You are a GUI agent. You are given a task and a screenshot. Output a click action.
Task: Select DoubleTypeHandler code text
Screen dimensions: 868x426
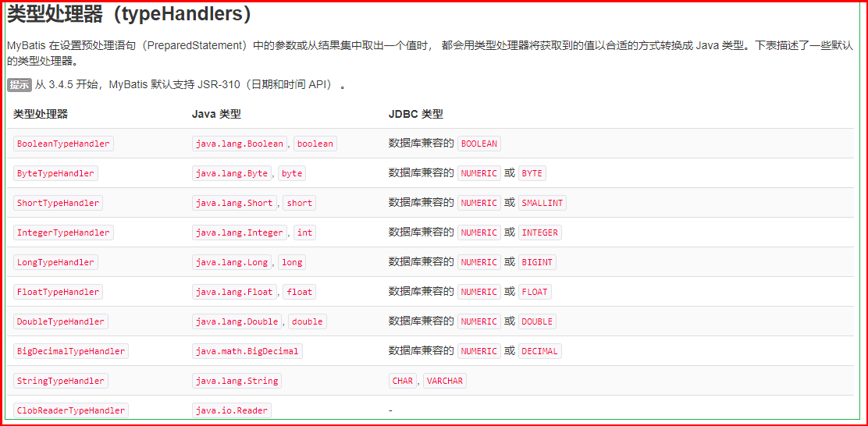61,321
